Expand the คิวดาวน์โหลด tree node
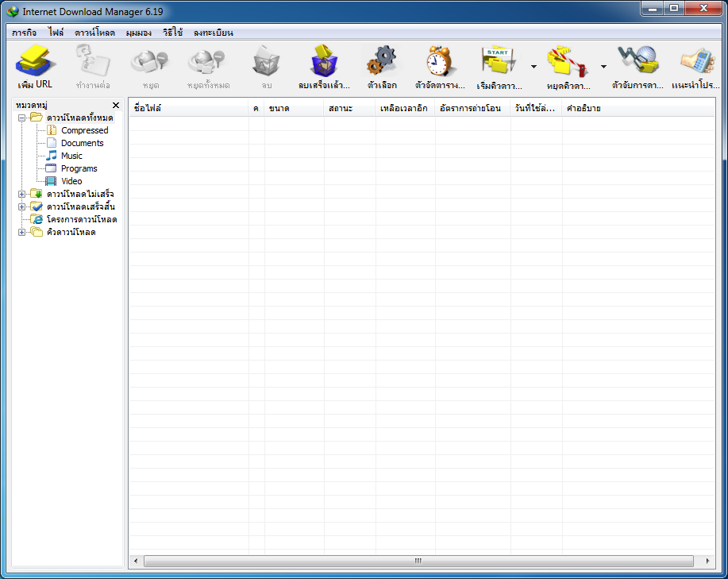Image resolution: width=728 pixels, height=579 pixels. pos(21,232)
